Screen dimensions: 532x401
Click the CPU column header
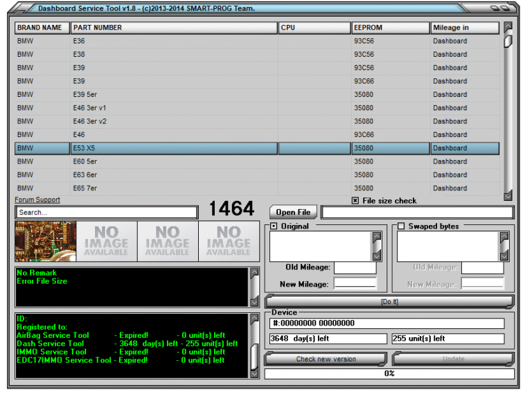tap(314, 28)
